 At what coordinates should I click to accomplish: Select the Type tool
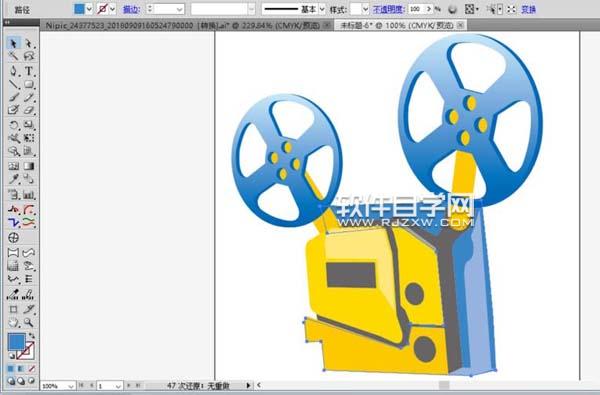click(29, 71)
